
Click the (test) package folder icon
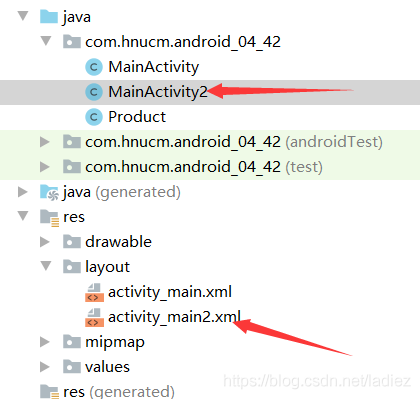72,167
